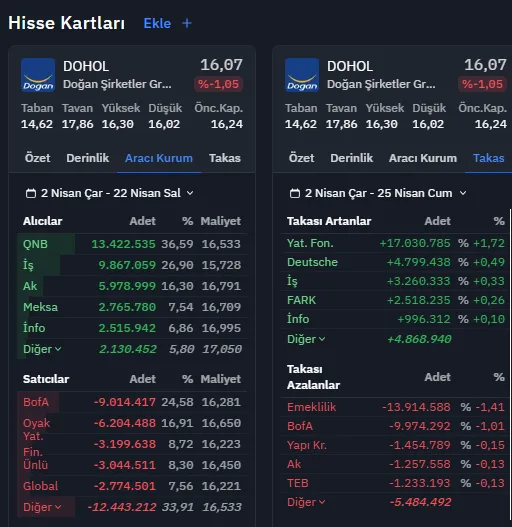Click %-1,05 change badge in left card
The image size is (512, 527).
tap(219, 84)
